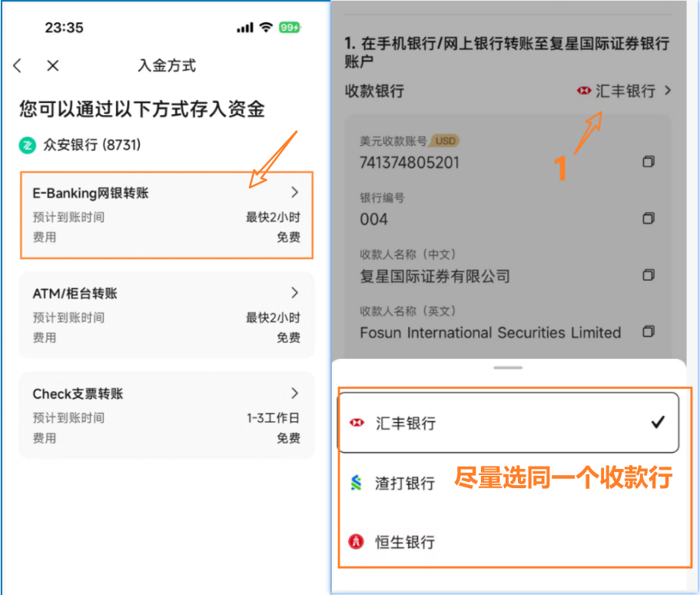
Task: Tap the 入金方式 page title
Action: pos(167,65)
